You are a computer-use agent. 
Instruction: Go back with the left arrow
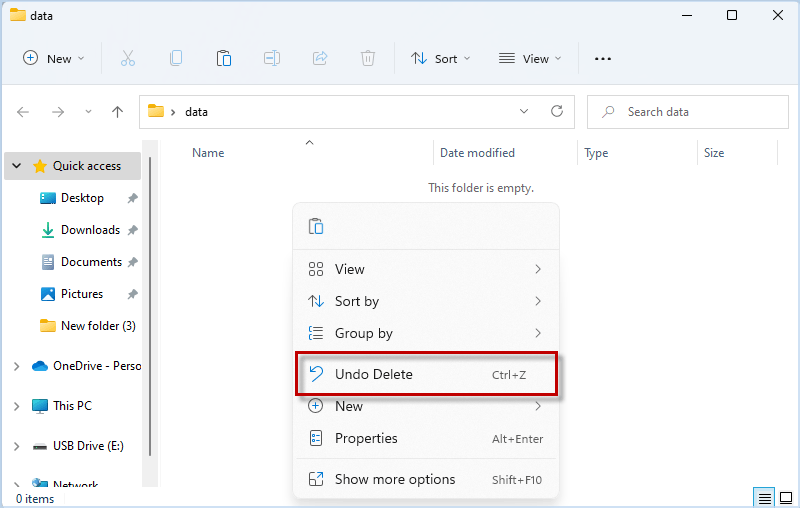point(23,112)
